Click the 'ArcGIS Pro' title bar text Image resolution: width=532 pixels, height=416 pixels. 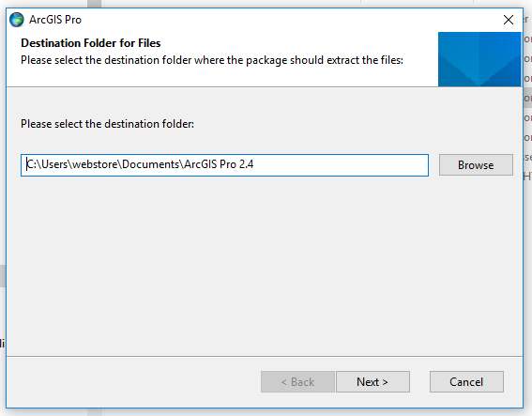[55, 20]
